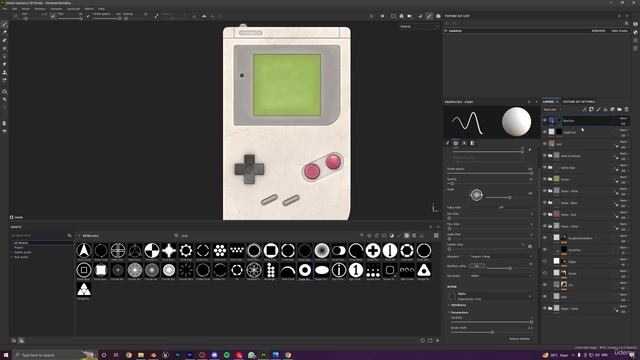Select the Clone tool in left toolbar
The height and width of the screenshot is (360, 640).
coord(4,72)
